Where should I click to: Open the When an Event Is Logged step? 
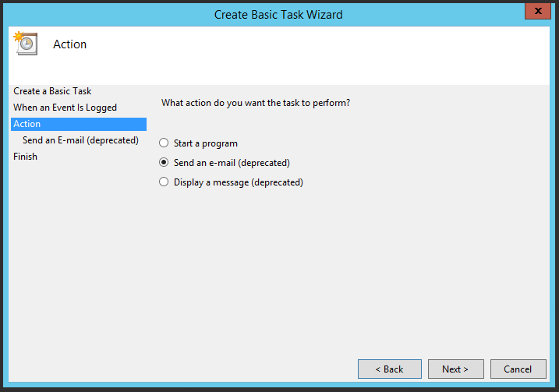point(65,108)
